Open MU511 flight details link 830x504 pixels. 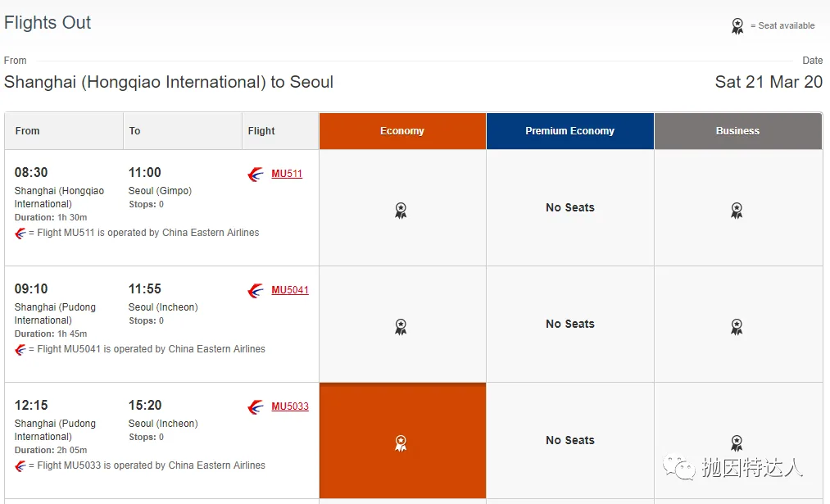pos(287,174)
